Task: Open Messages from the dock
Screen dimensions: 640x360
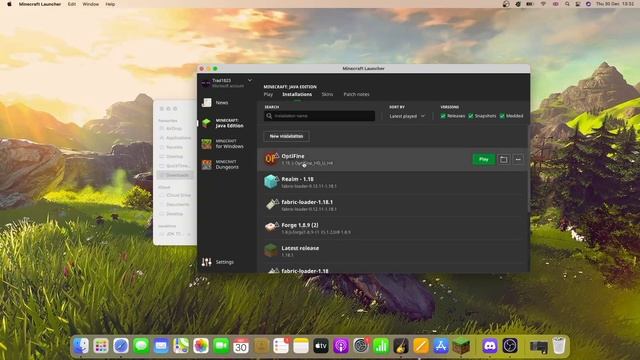Action: (141, 346)
